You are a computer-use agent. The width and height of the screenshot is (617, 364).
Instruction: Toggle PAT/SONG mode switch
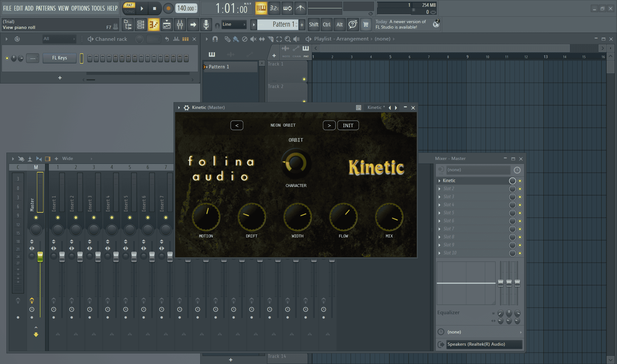tap(129, 8)
